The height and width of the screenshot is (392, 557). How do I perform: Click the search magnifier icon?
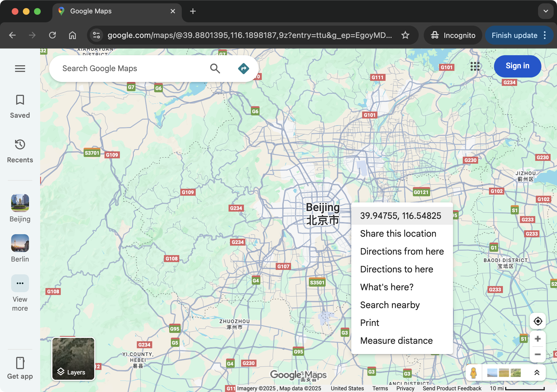coord(215,68)
